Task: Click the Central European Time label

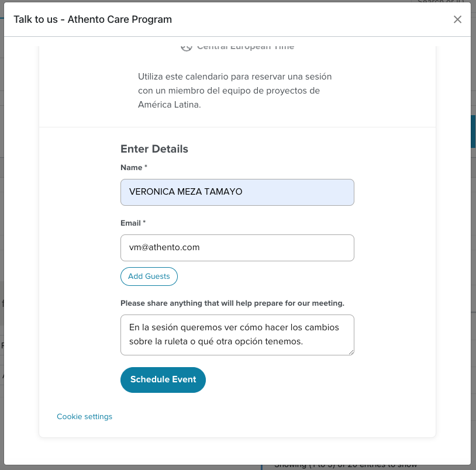Action: 245,48
